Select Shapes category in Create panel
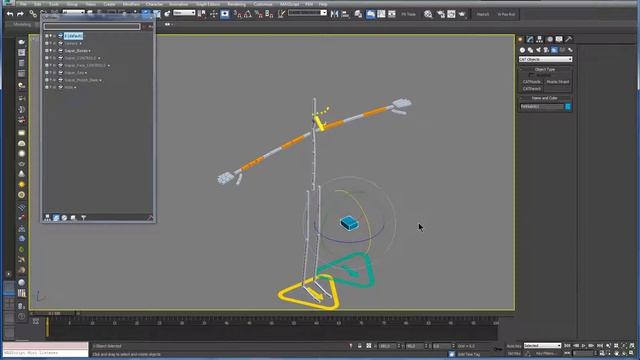Image resolution: width=640 pixels, height=360 pixels. tap(530, 50)
